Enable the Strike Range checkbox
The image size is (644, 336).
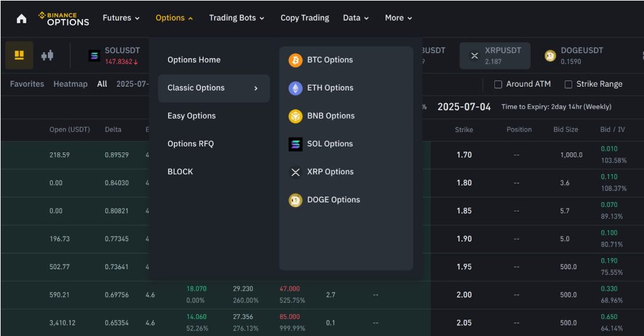(x=569, y=84)
